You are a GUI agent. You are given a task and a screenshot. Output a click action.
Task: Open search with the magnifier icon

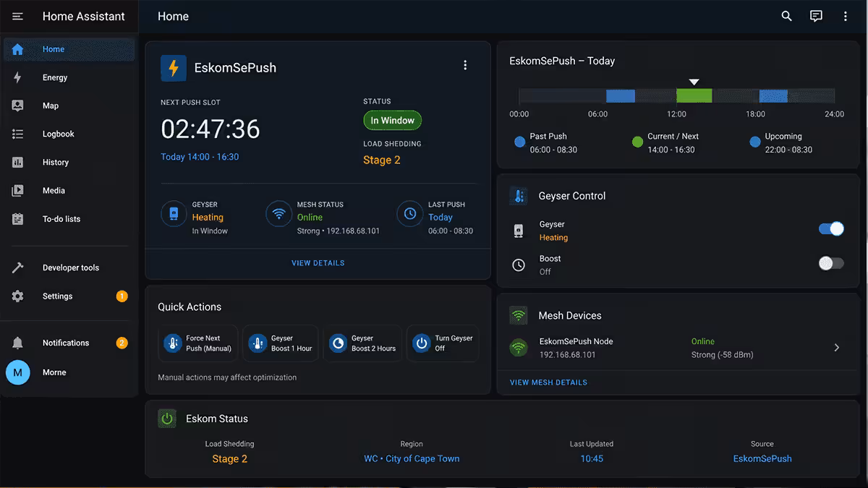click(x=787, y=16)
